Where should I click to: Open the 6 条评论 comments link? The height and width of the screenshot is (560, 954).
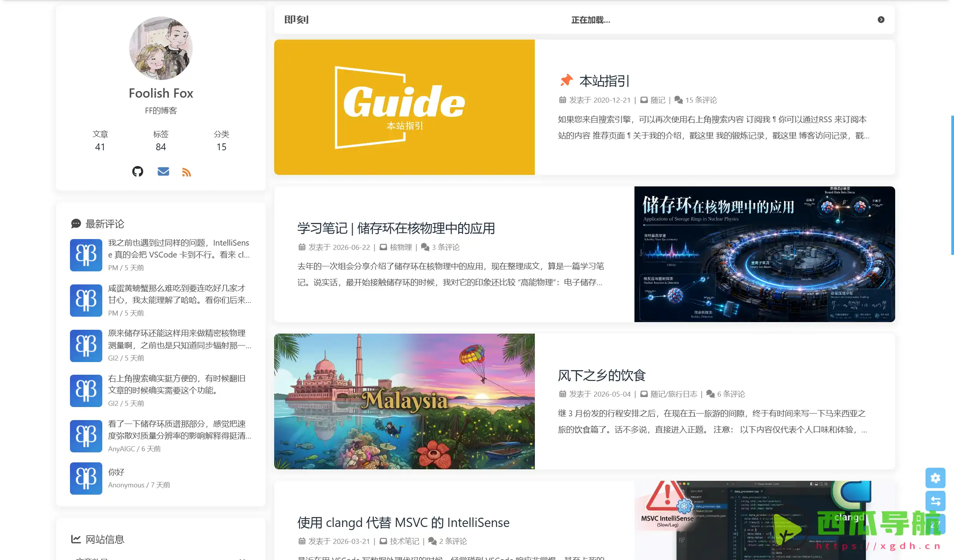[731, 394]
